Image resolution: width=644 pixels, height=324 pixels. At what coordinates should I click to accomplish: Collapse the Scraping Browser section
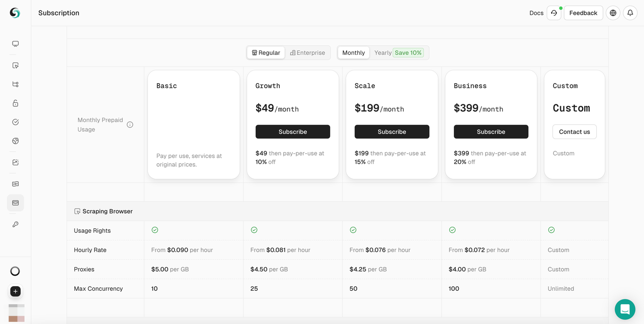click(103, 211)
